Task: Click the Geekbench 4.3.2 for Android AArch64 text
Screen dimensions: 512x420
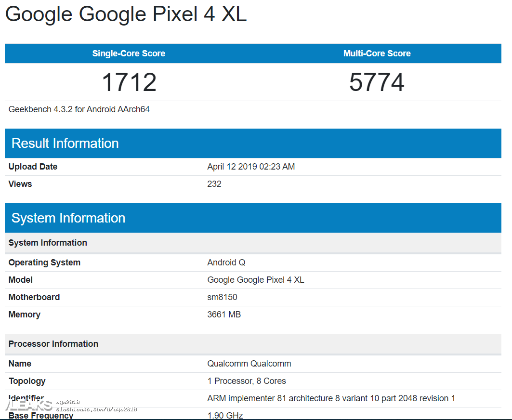Action: point(79,109)
